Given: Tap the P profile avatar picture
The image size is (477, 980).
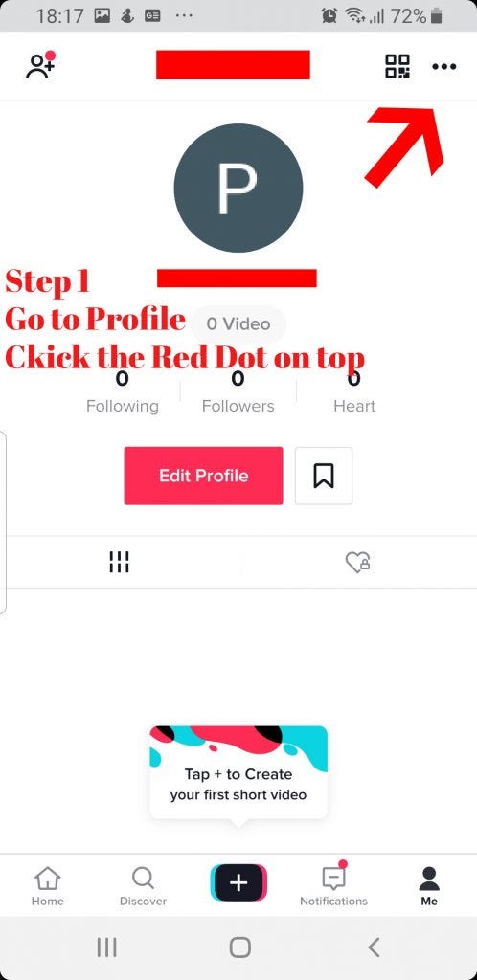Looking at the screenshot, I should (x=238, y=188).
